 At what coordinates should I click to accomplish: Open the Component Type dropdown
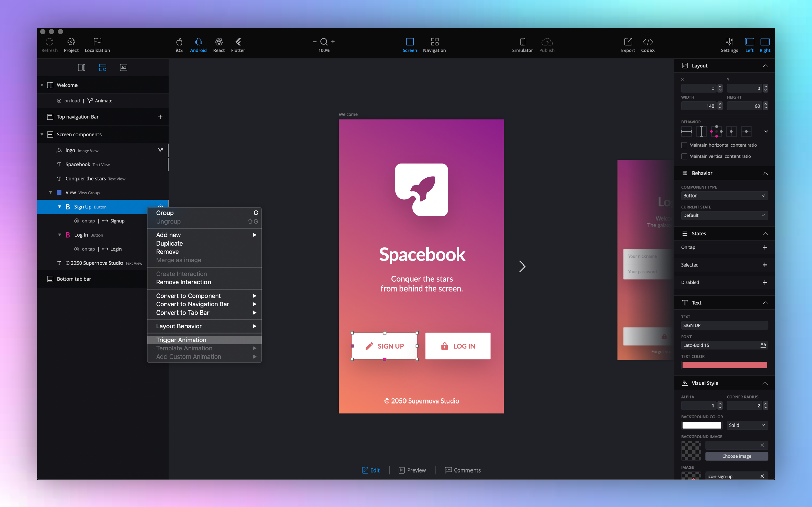pos(724,195)
